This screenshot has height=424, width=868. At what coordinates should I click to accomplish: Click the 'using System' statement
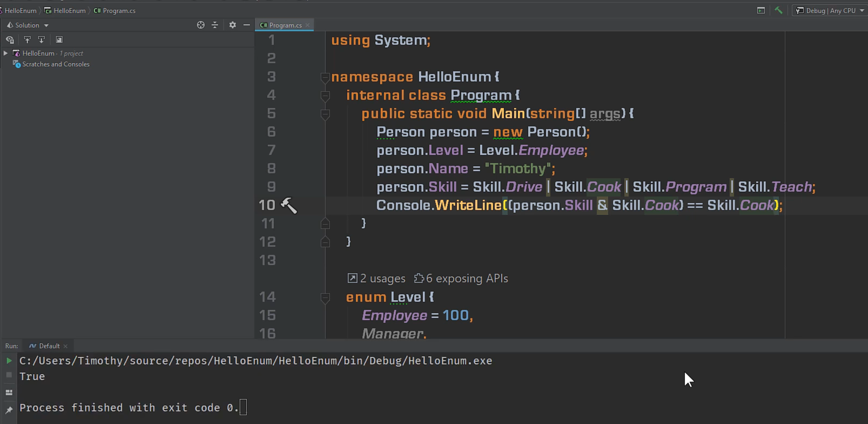(x=381, y=40)
